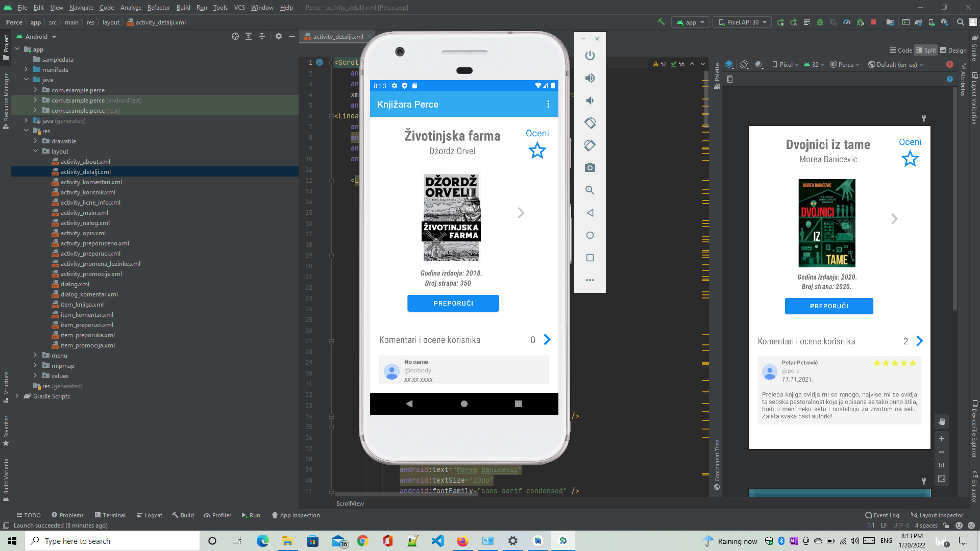Switch to the App Inspection tab
The width and height of the screenshot is (980, 551).
pyautogui.click(x=296, y=515)
